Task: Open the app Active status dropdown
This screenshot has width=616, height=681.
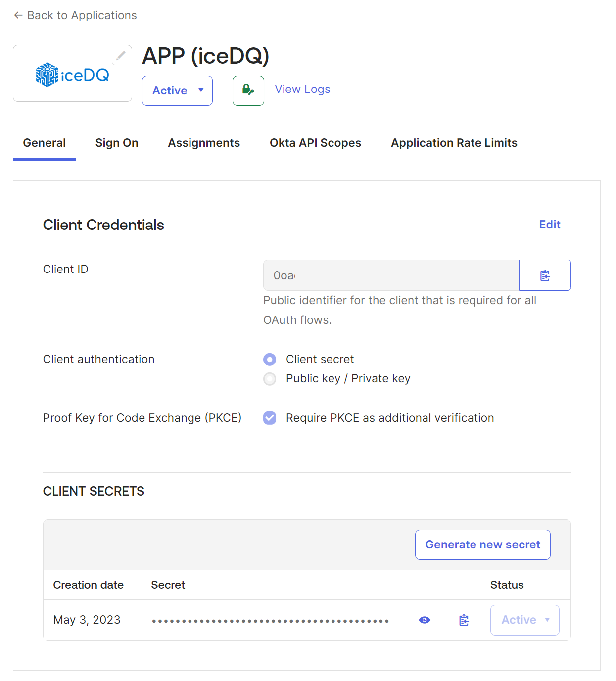Action: click(177, 91)
